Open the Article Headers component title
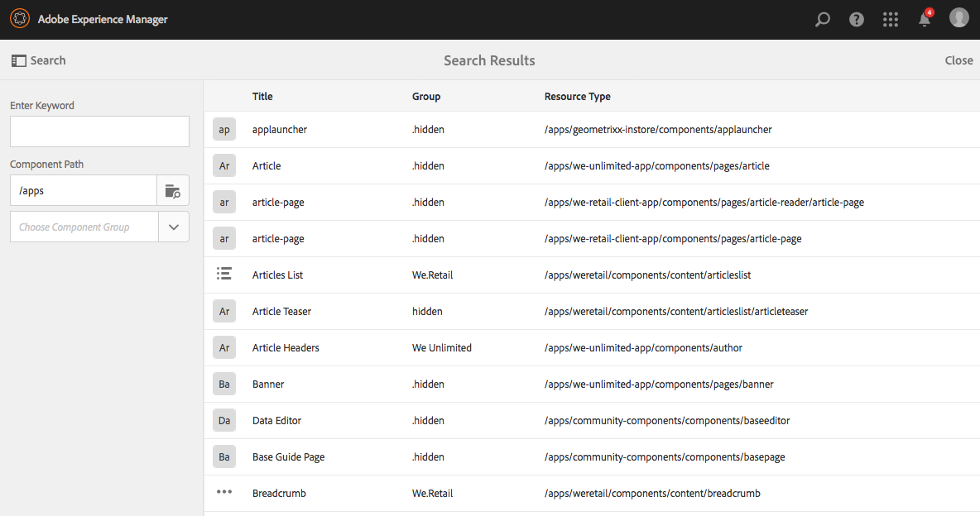The image size is (980, 516). pyautogui.click(x=286, y=347)
